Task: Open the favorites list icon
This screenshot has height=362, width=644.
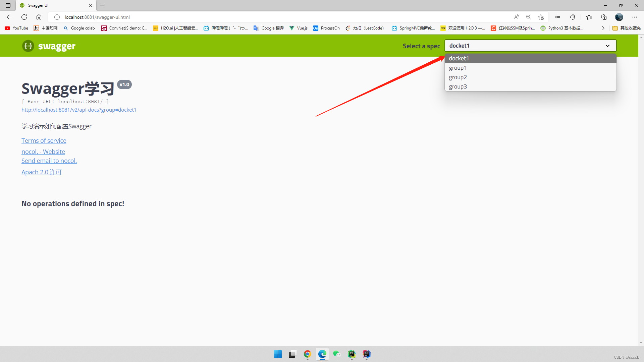Action: point(589,17)
